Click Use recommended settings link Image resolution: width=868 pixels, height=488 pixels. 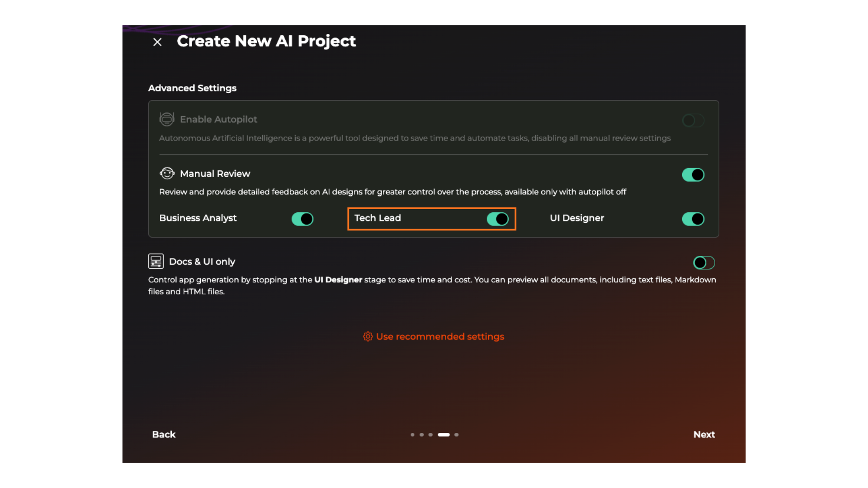[439, 337]
